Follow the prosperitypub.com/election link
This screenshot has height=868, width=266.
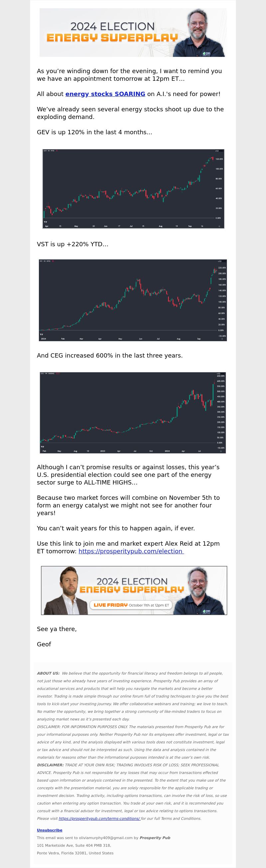(131, 551)
